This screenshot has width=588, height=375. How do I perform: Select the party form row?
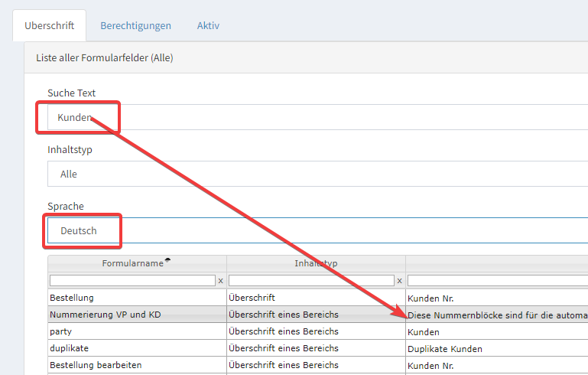tap(60, 331)
